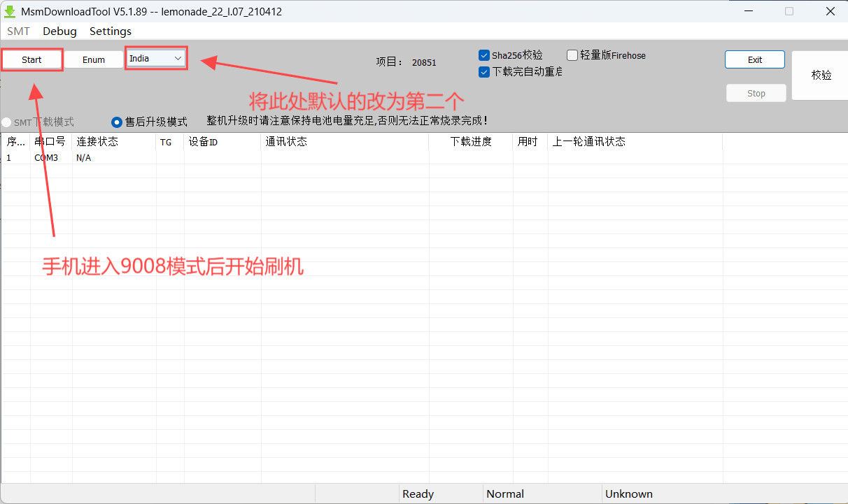
Task: Enable the 轻量版Firehose checkbox
Action: click(x=572, y=55)
